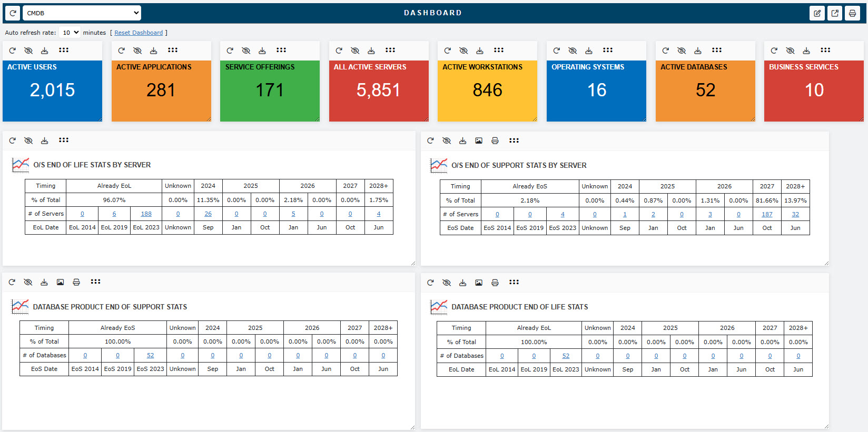
Task: Print the Database Product End of Life widget
Action: coord(495,283)
